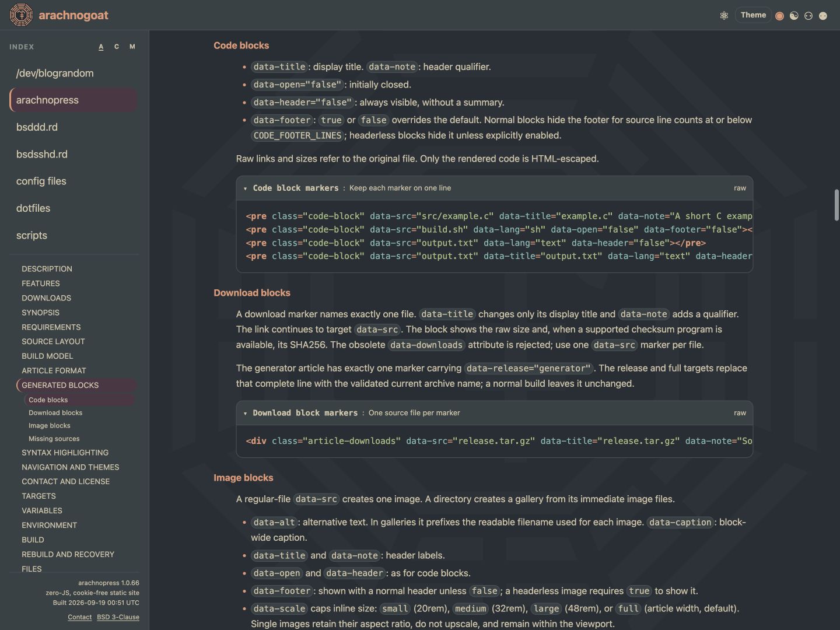Image resolution: width=840 pixels, height=630 pixels.
Task: Select Code blocks sidebar subsection
Action: click(79, 400)
